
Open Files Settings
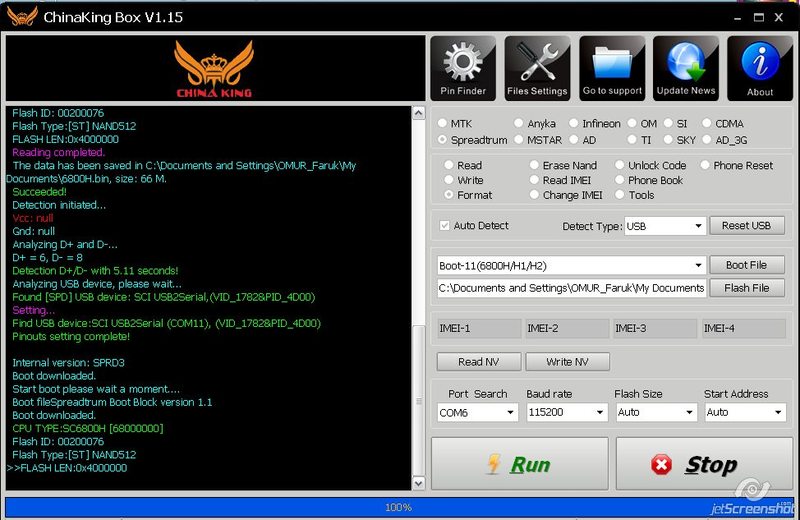(x=537, y=68)
